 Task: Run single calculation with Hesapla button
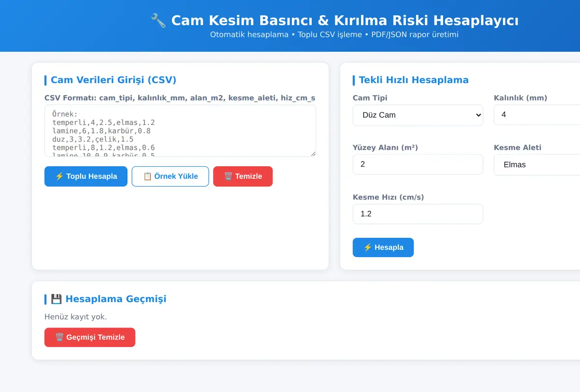coord(383,247)
